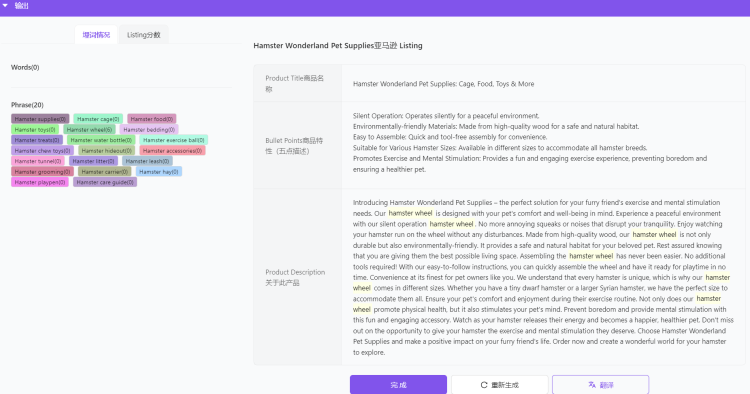This screenshot has width=750, height=394.
Task: Click the Hamster bedding(0) tag
Action: 149,129
